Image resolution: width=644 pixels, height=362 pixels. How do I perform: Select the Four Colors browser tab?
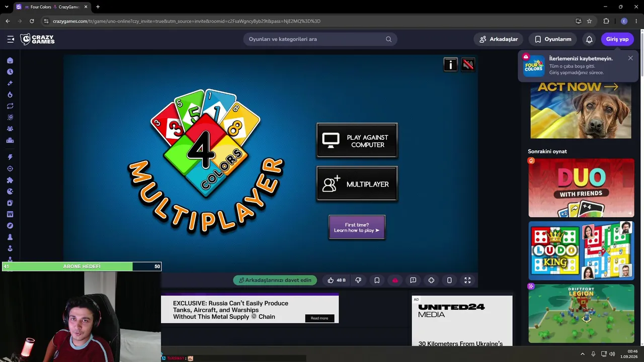(51, 7)
